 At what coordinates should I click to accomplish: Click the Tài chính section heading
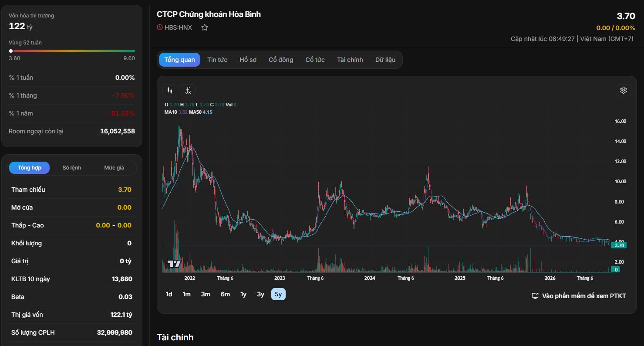[175, 337]
